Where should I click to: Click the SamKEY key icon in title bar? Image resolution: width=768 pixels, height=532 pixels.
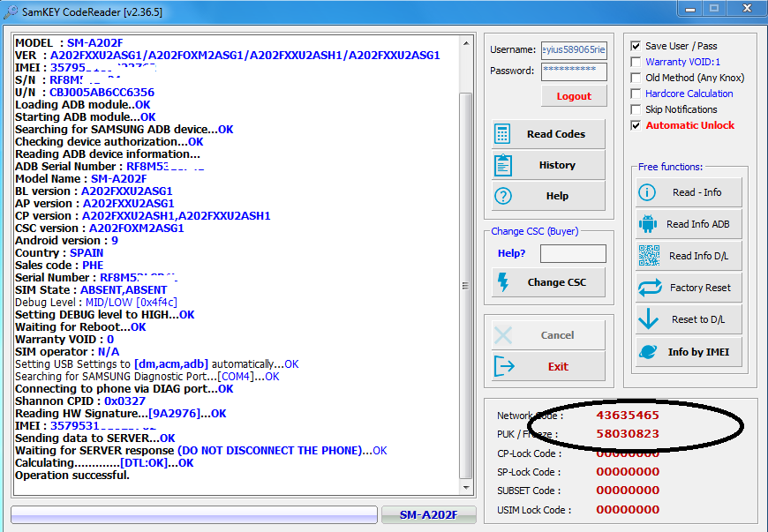(x=11, y=11)
